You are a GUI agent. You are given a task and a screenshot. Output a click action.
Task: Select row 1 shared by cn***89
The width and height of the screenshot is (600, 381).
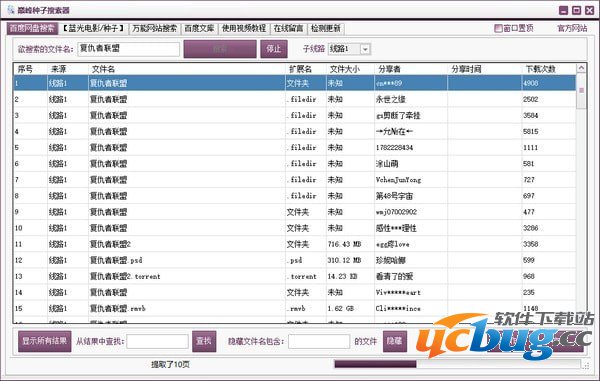tap(295, 83)
